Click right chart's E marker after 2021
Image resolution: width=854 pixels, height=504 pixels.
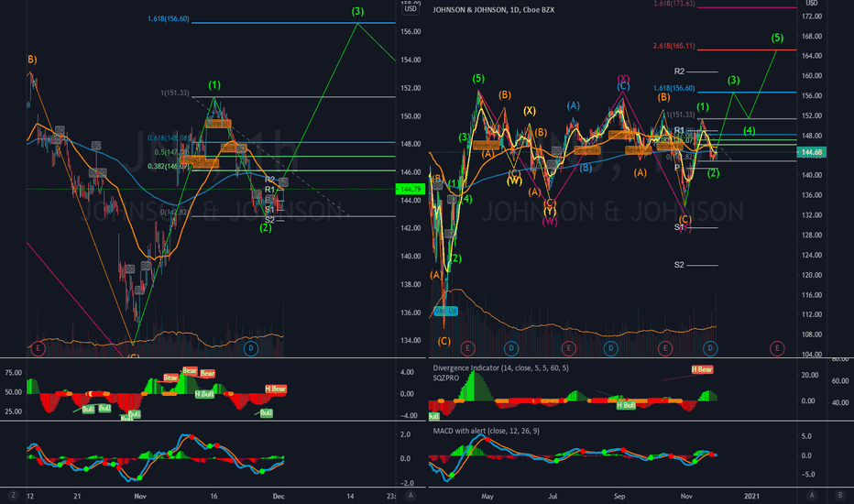click(x=777, y=348)
